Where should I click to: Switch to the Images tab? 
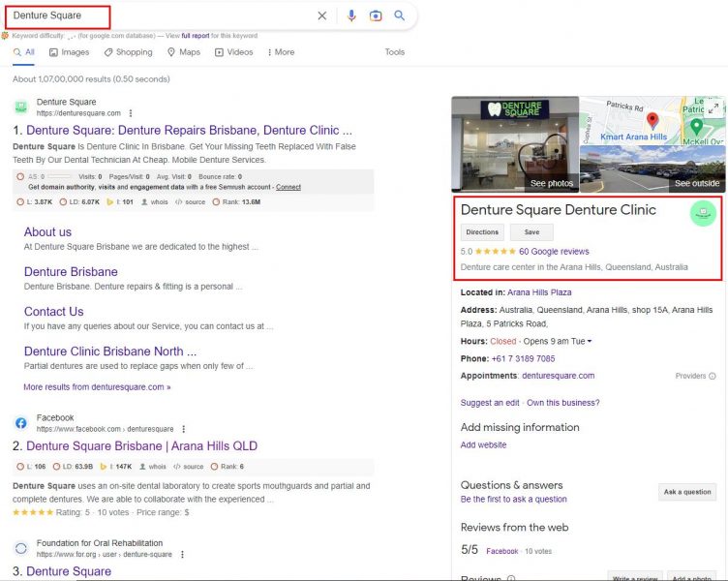(69, 52)
